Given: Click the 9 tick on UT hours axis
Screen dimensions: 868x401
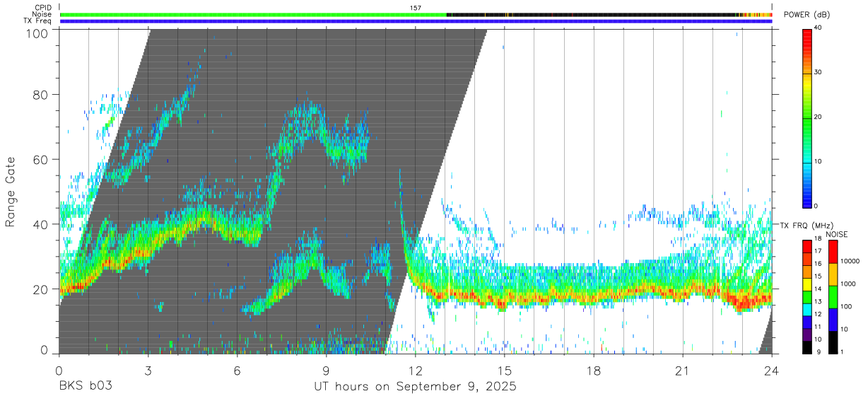Looking at the screenshot, I should coord(326,370).
